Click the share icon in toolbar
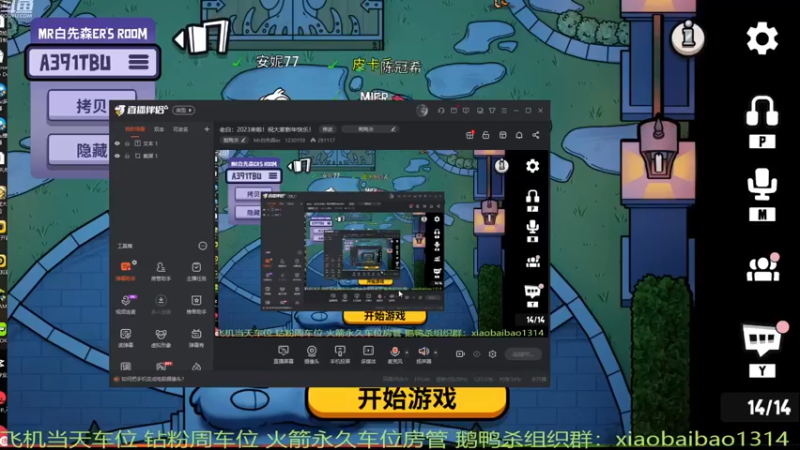800x450 pixels. (536, 135)
